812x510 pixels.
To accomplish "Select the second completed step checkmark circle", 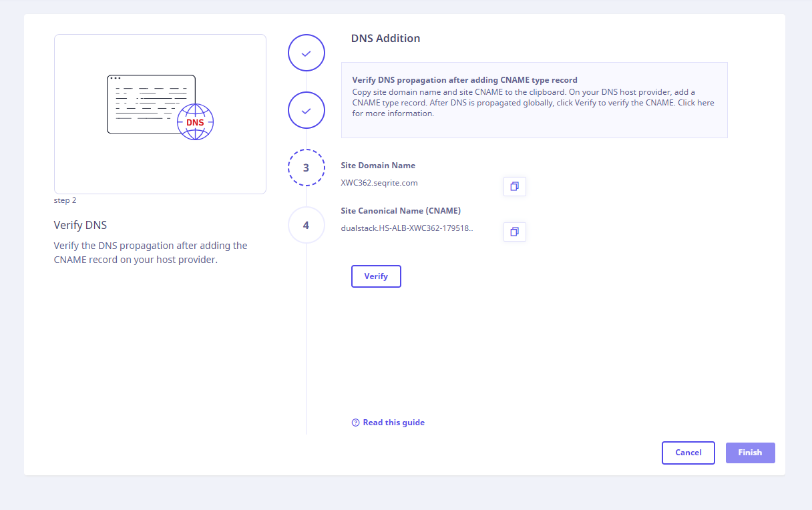I will pyautogui.click(x=307, y=110).
